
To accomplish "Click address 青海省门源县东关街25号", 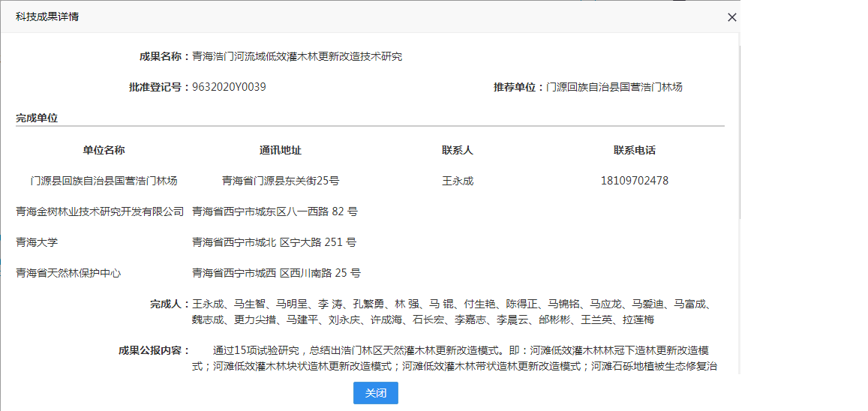I will point(281,181).
